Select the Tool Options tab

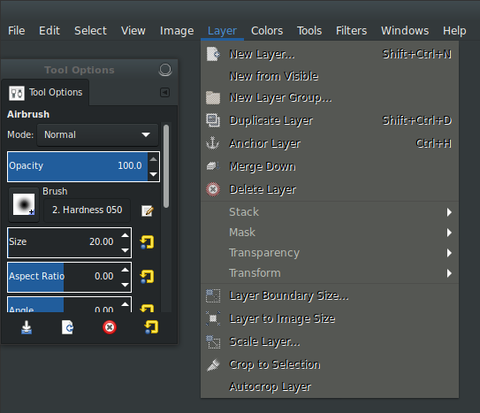(x=46, y=92)
